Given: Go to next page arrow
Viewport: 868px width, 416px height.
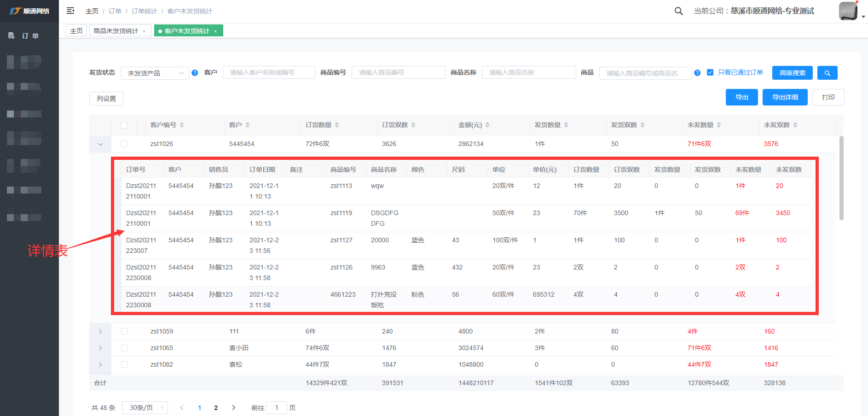Looking at the screenshot, I should tap(234, 408).
